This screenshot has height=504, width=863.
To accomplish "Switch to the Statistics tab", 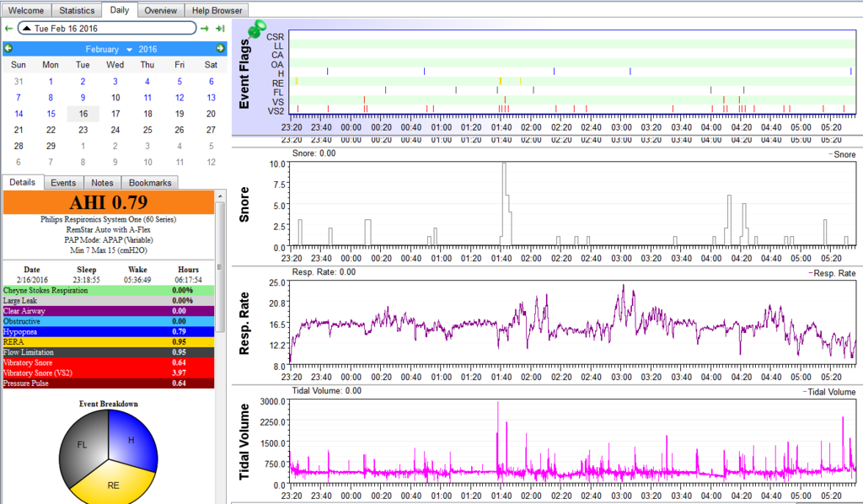I will point(78,11).
